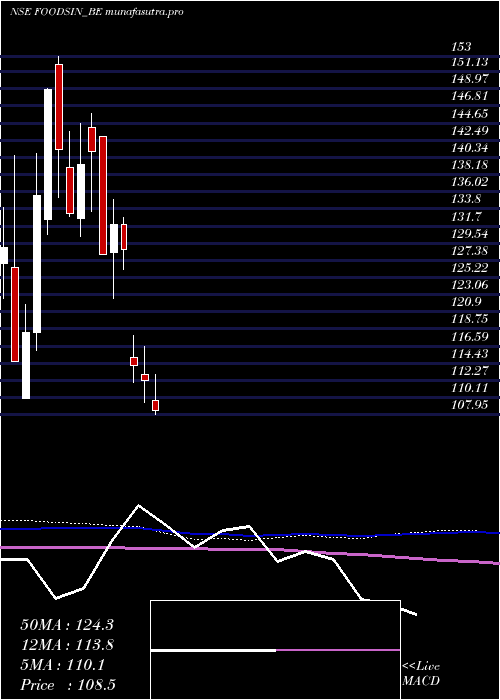Screen dimensions: 500x700
Task: Click the 151.13 price level label
Action: (470, 62)
